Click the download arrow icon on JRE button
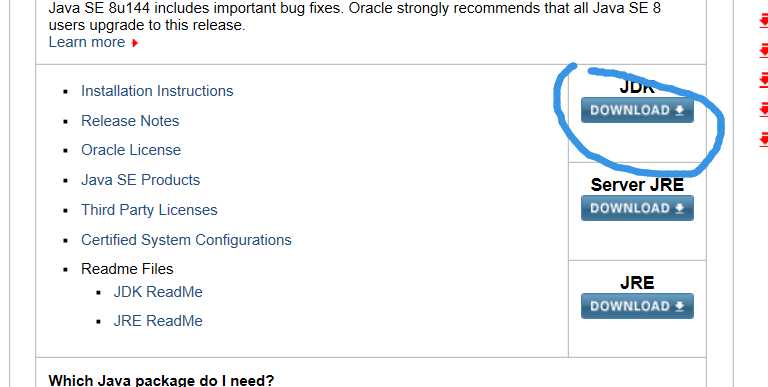 click(x=679, y=306)
